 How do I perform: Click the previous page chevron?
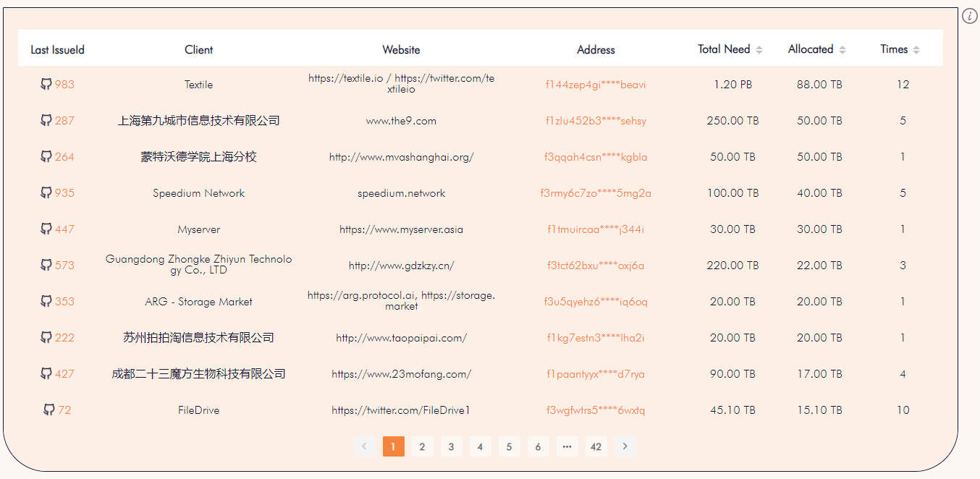pos(365,446)
